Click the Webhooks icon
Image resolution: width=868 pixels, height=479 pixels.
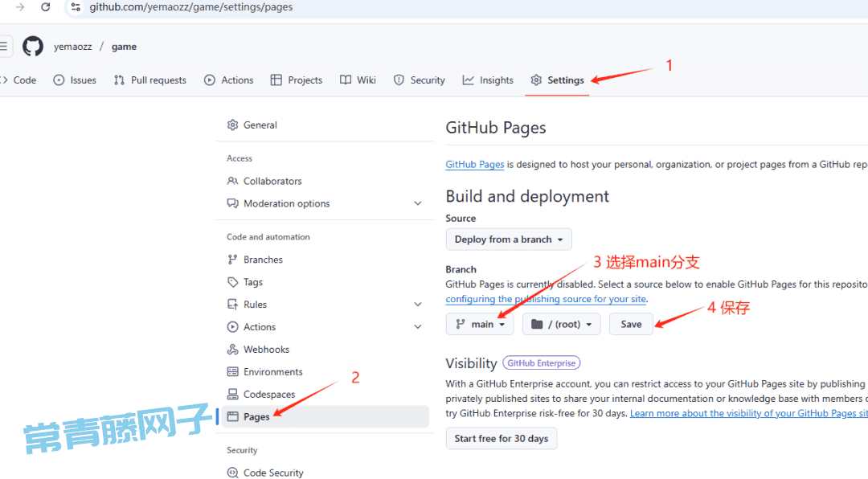(x=232, y=350)
